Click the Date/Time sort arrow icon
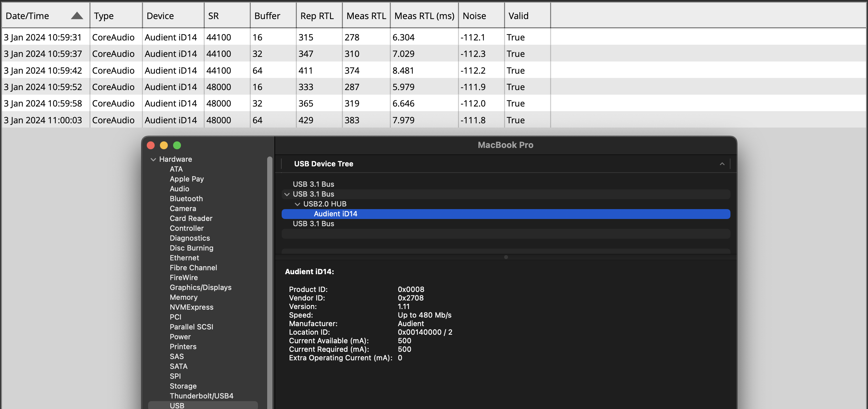The width and height of the screenshot is (868, 409). pyautogui.click(x=77, y=15)
